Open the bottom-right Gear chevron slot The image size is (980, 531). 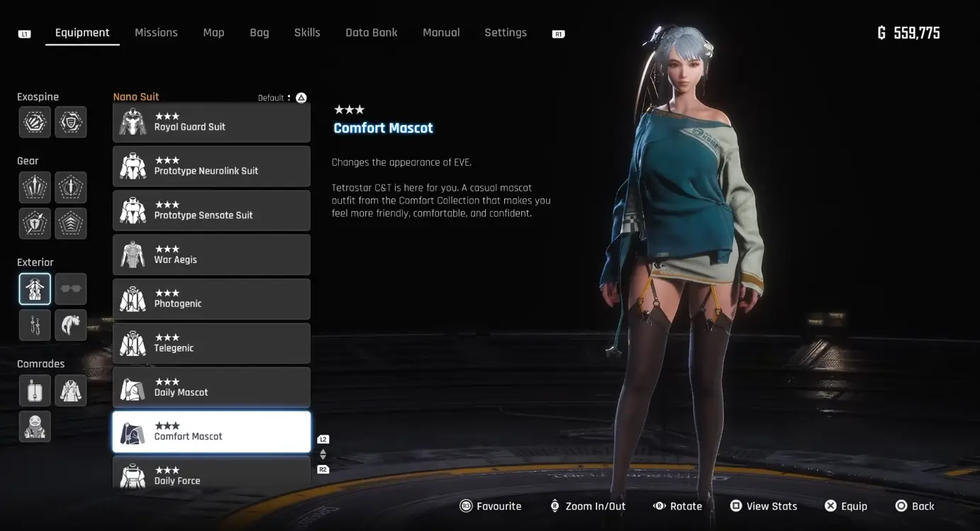tap(71, 223)
